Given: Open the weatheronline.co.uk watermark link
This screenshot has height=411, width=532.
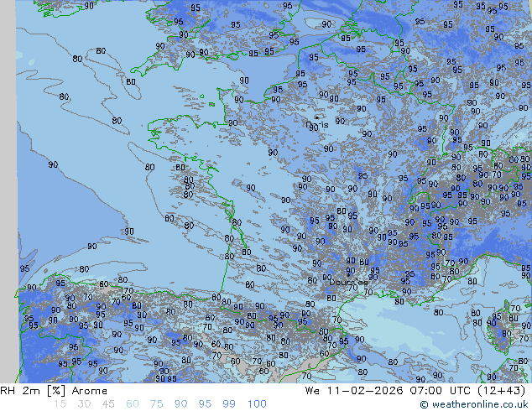Looking at the screenshot, I should [479, 404].
